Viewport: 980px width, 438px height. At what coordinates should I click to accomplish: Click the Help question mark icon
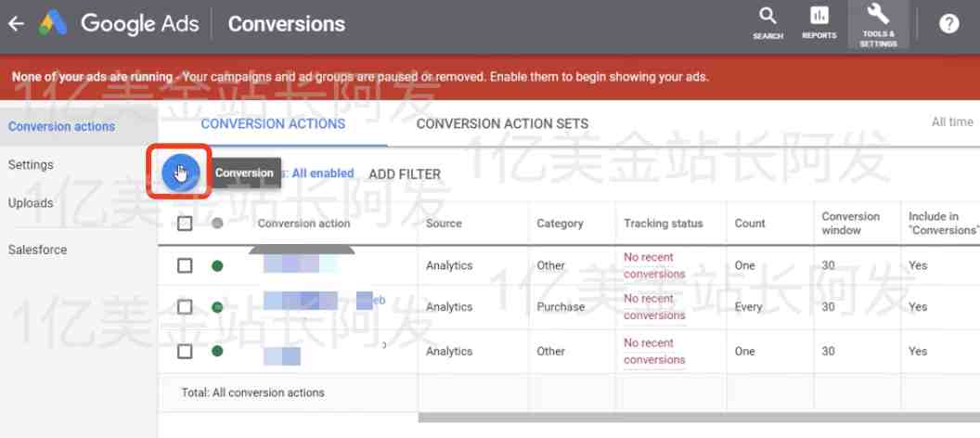[x=948, y=24]
